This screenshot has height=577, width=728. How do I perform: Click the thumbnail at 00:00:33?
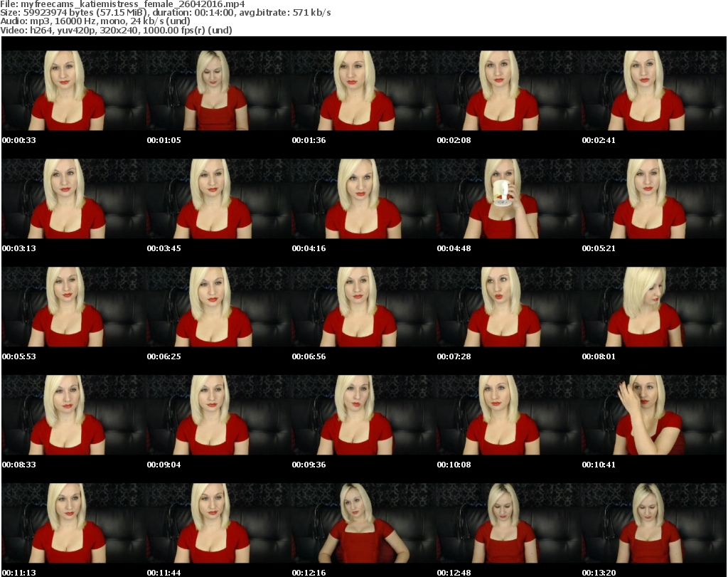(74, 90)
